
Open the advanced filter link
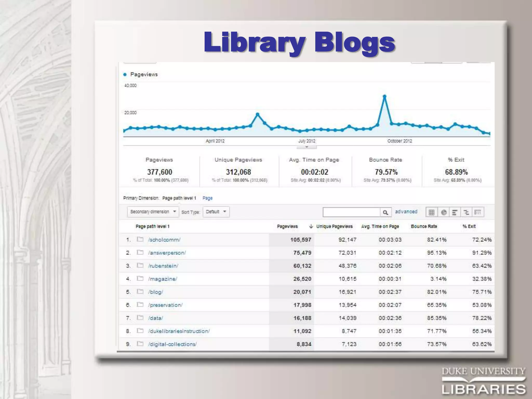coord(406,211)
